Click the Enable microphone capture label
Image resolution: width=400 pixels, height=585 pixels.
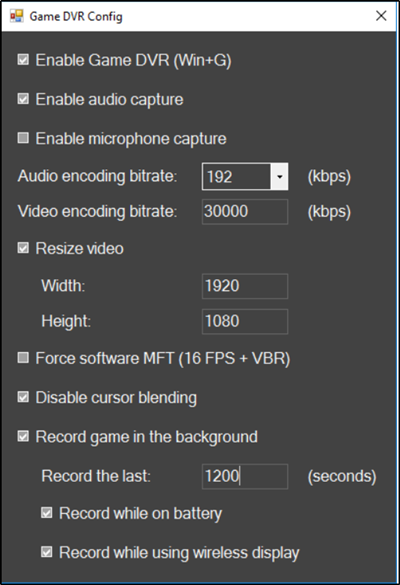131,139
